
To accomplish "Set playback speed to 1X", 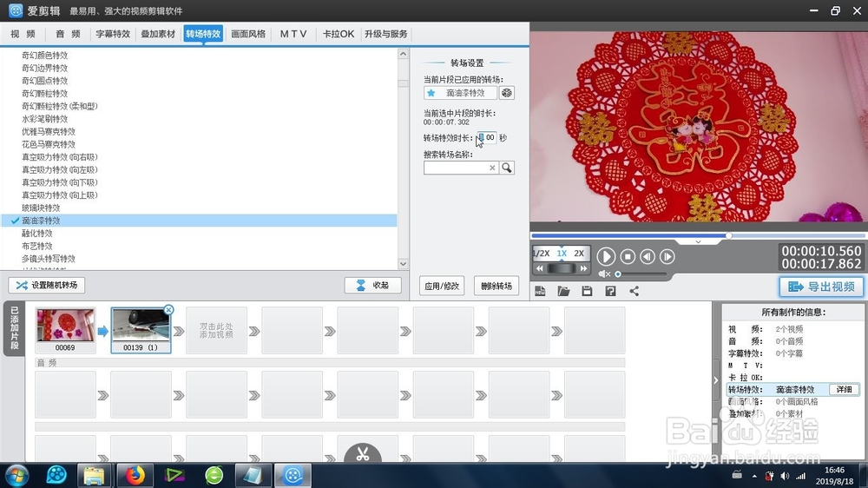I will coord(562,254).
